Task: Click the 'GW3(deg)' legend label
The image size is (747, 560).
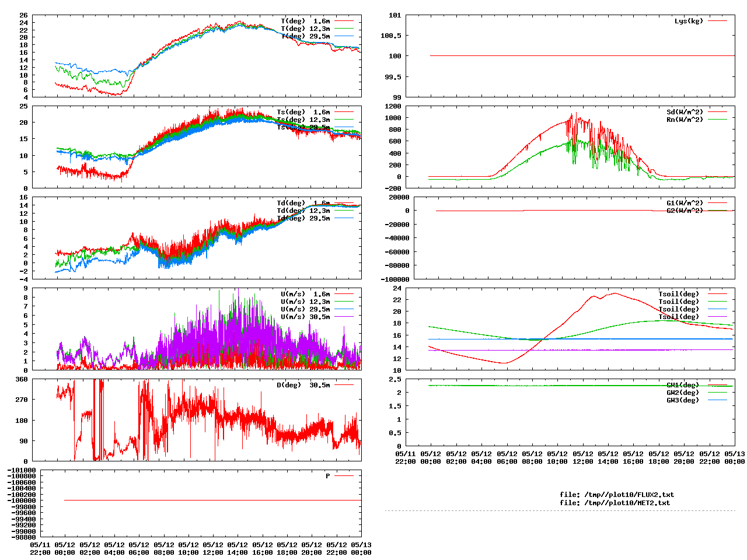Action: pos(683,400)
